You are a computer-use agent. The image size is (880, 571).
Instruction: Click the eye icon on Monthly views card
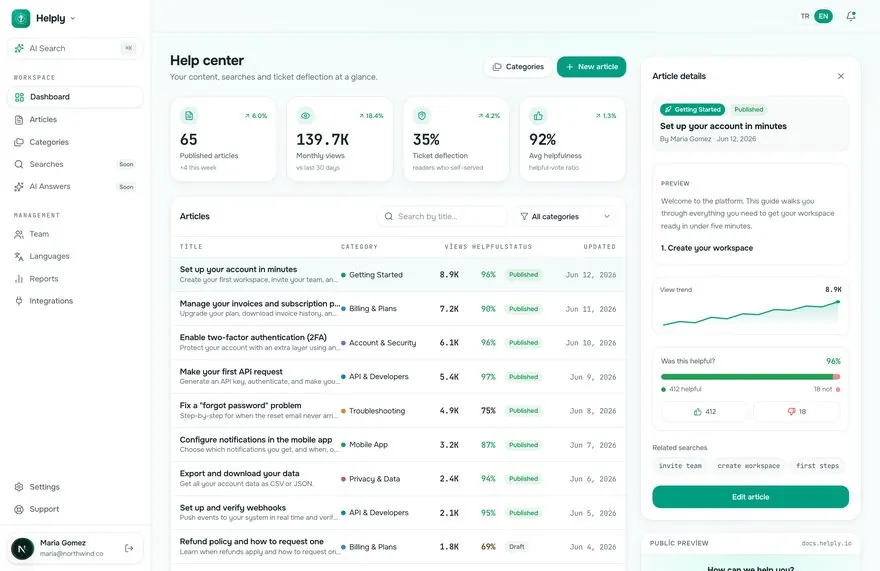305,116
